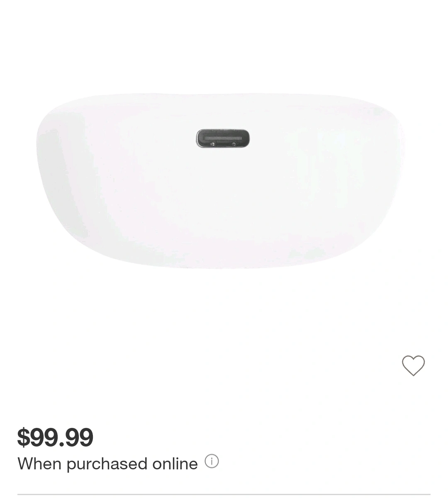The width and height of the screenshot is (448, 498).
Task: Expand the online purchase price info tooltip
Action: coord(212,461)
